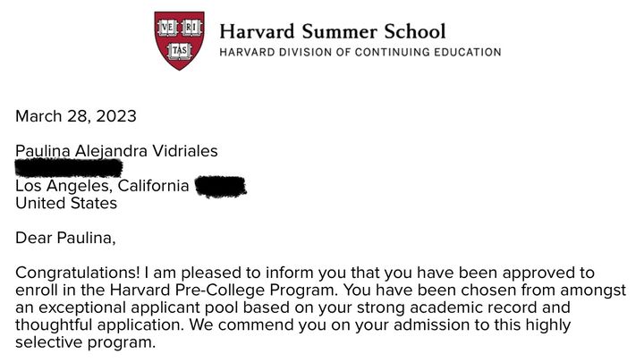Click the Harvard Pre-College Program phrase
The height and width of the screenshot is (362, 644).
[224, 290]
